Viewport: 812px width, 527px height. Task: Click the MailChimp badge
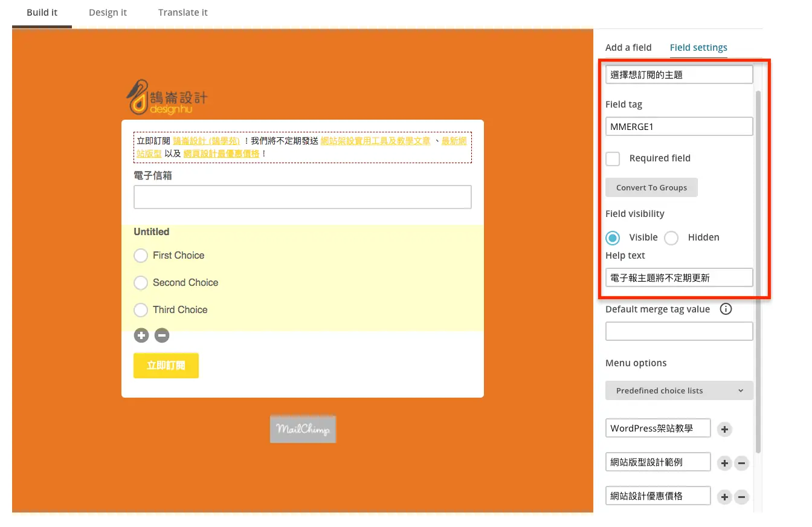pos(303,429)
